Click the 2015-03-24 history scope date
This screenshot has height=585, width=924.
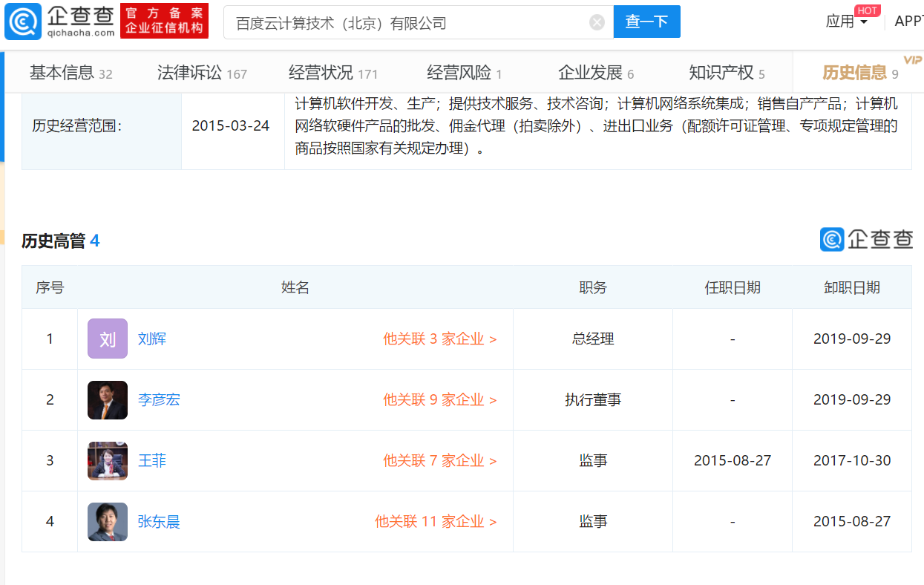tap(231, 125)
